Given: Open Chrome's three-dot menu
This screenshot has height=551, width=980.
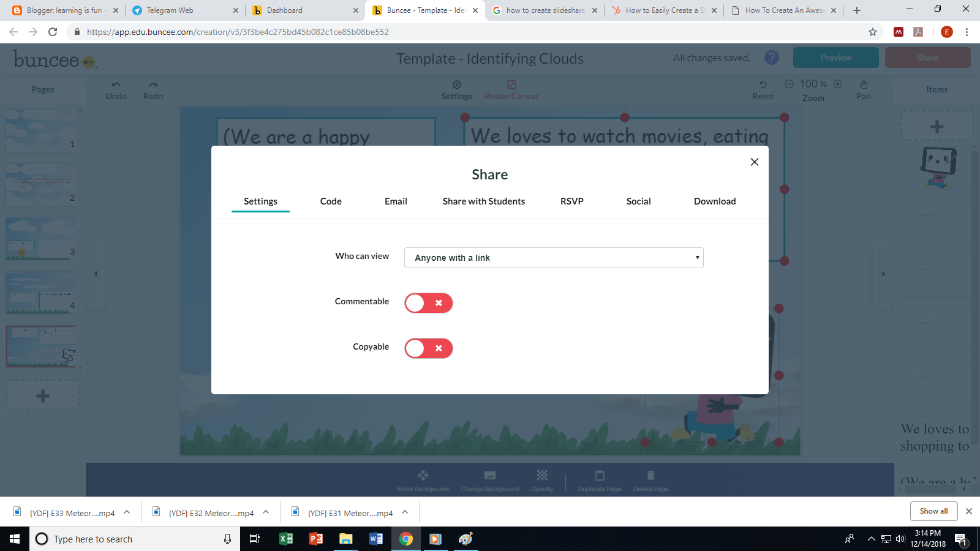Looking at the screenshot, I should pos(967,32).
